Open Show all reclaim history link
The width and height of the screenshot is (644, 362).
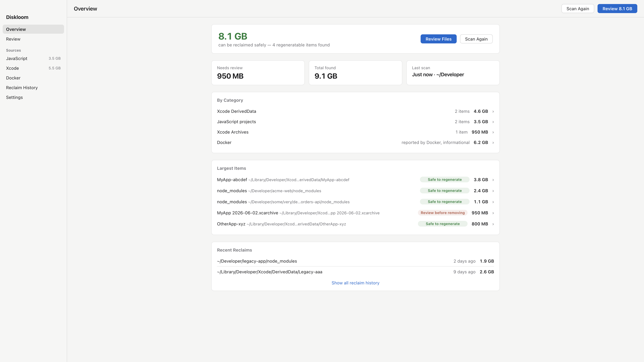point(355,283)
